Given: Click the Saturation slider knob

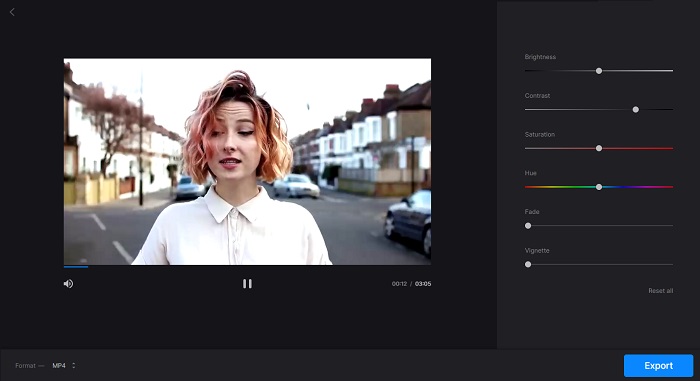Looking at the screenshot, I should (x=599, y=148).
